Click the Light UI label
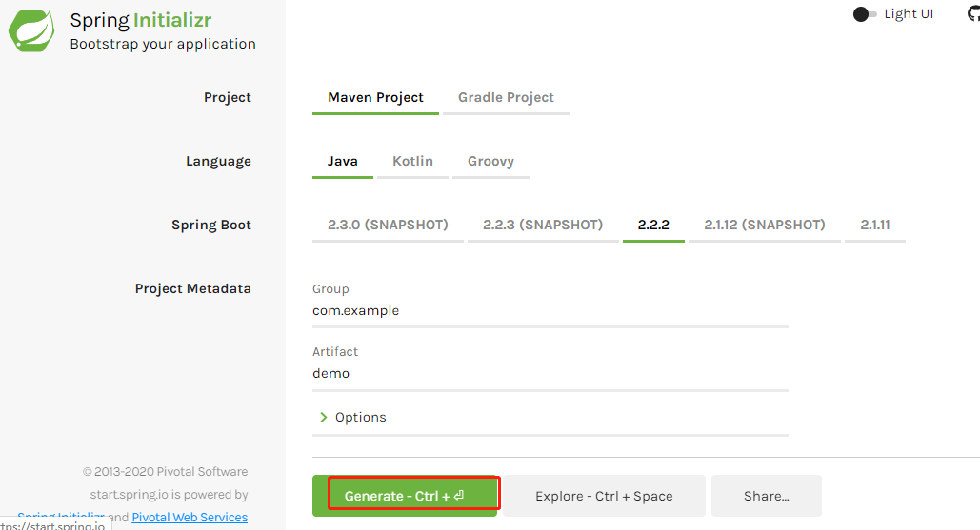The image size is (980, 530). [909, 13]
